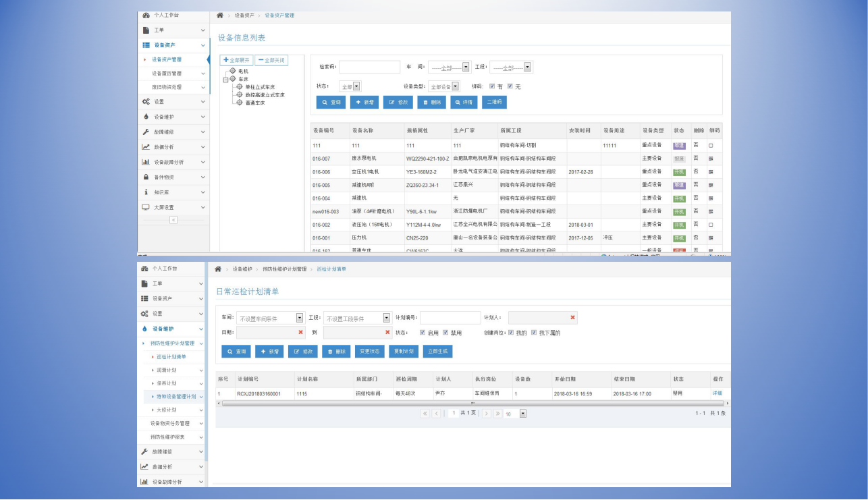868x500 pixels.
Task: Click the 检索码 input field
Action: coord(369,67)
